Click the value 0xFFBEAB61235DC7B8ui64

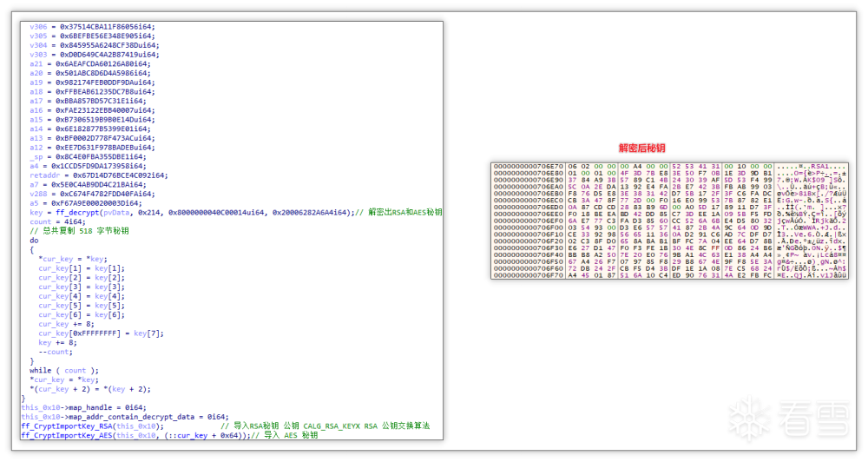(x=105, y=92)
